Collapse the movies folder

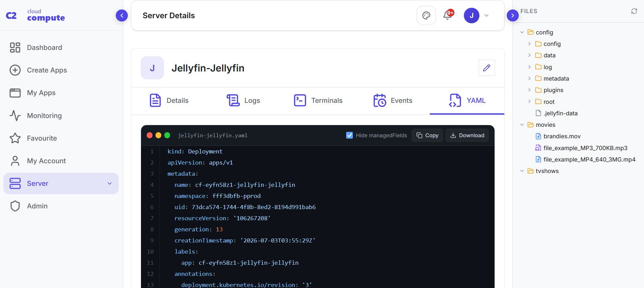point(522,125)
